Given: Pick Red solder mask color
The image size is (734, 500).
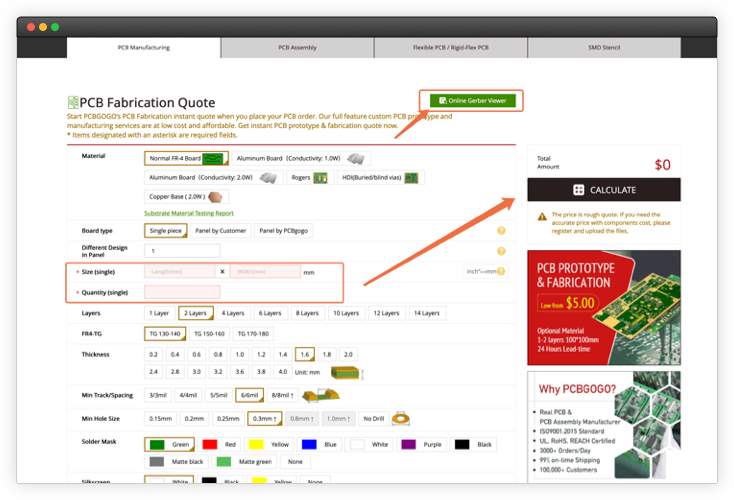Looking at the screenshot, I should [x=219, y=444].
